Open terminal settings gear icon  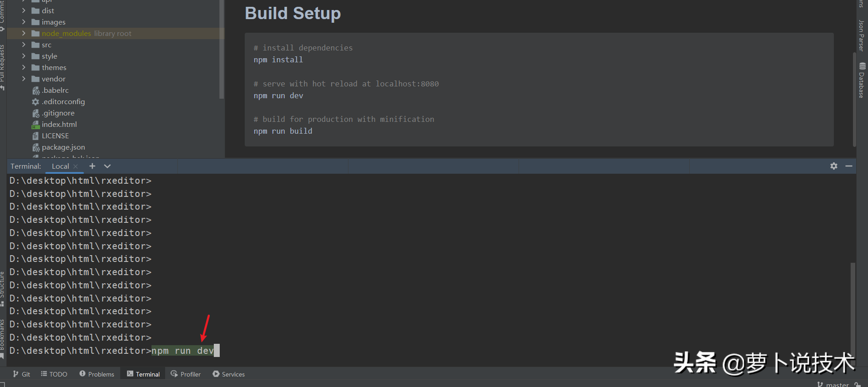[x=833, y=166]
